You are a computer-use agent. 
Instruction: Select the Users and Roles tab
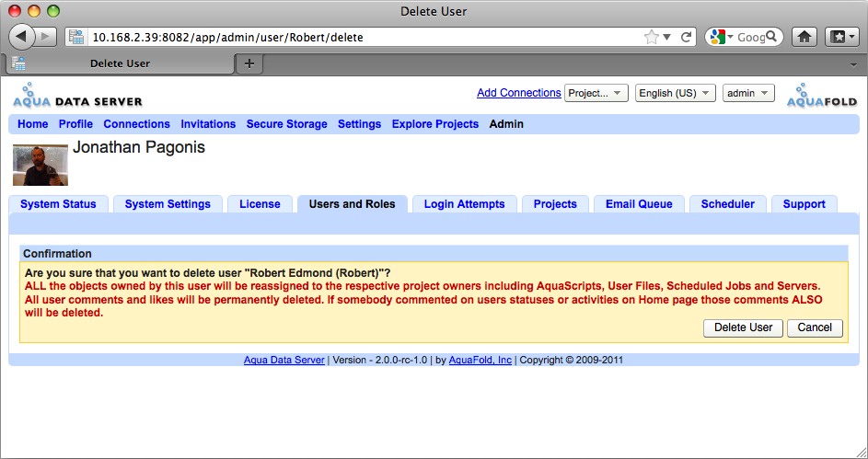pos(352,204)
